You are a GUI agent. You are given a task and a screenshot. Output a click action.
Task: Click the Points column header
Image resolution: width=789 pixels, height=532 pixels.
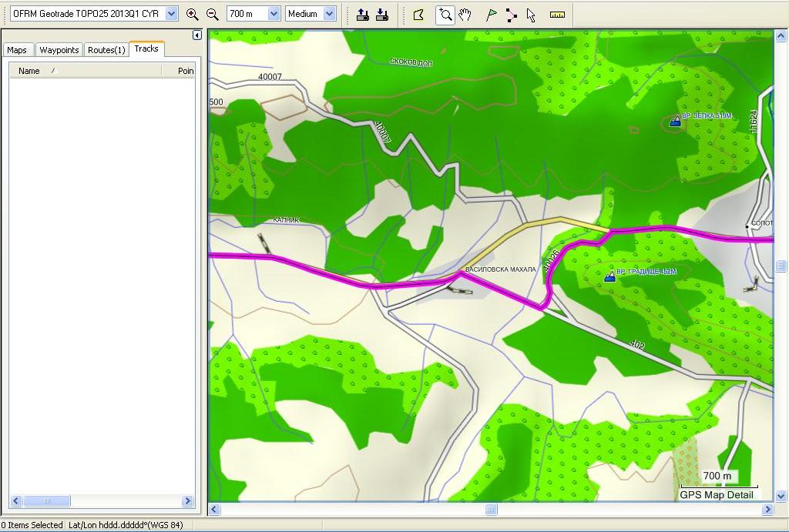pos(179,71)
